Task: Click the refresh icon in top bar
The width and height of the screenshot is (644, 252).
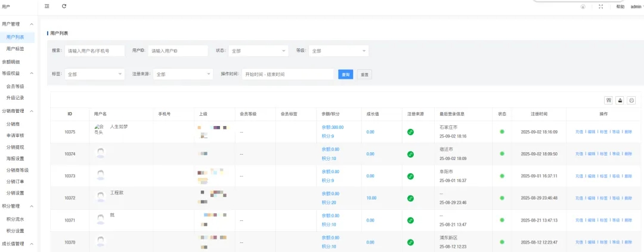Action: tap(64, 6)
